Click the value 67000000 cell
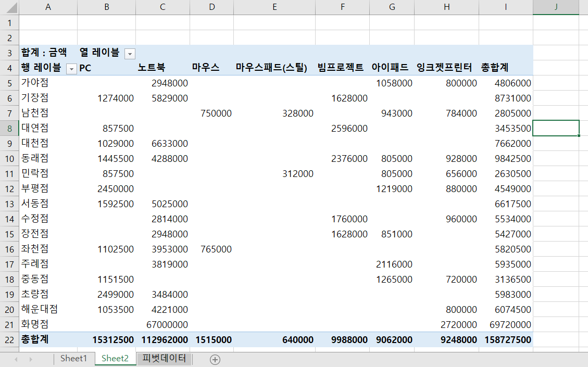 click(x=162, y=325)
